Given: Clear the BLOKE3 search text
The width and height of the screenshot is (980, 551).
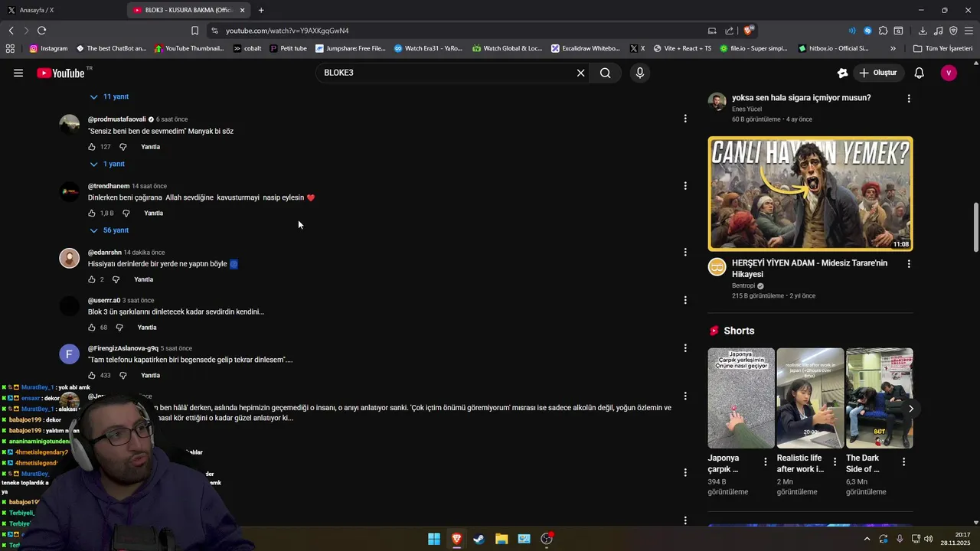Looking at the screenshot, I should pyautogui.click(x=580, y=73).
